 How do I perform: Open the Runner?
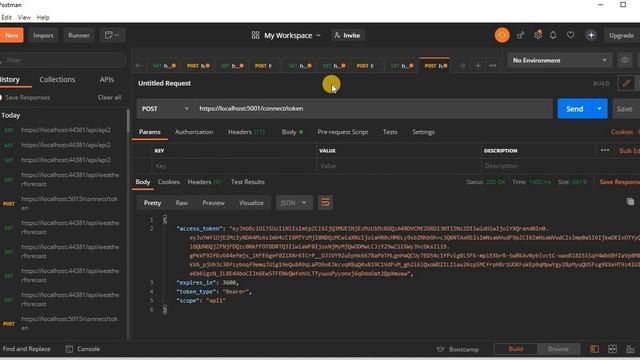coord(79,36)
